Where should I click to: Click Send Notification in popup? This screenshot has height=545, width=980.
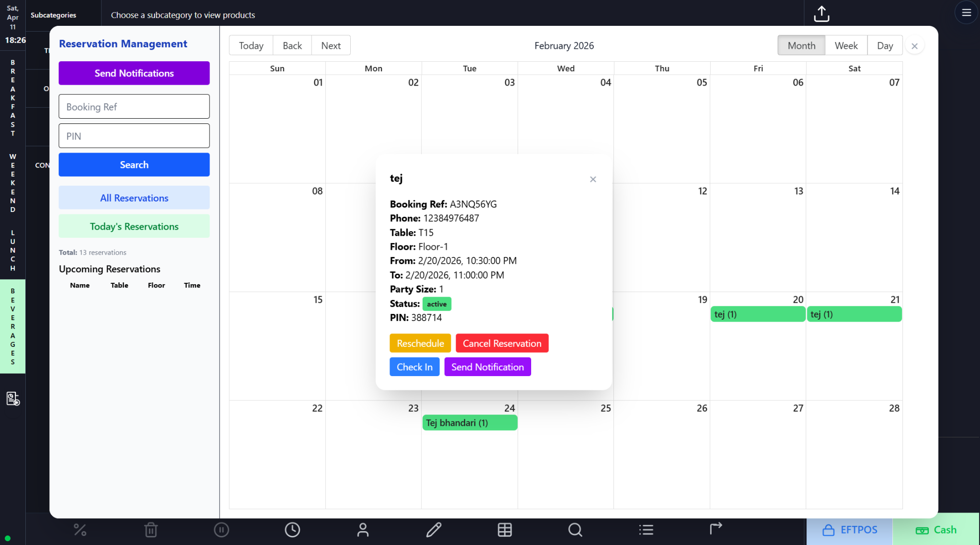click(488, 367)
